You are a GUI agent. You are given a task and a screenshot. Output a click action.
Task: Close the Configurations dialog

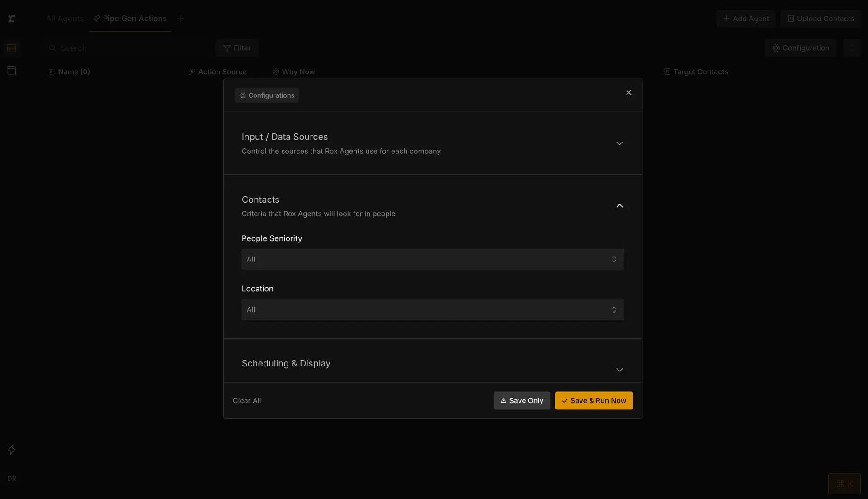[628, 92]
